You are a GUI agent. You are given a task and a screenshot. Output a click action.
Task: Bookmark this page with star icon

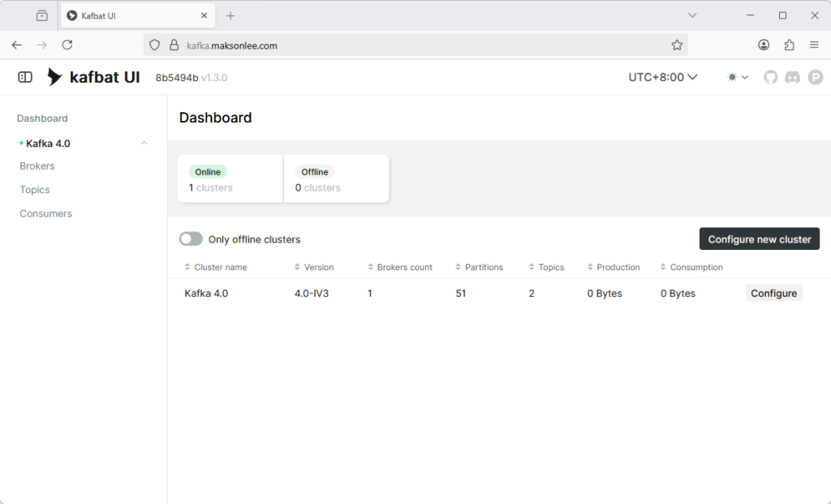[x=677, y=45]
